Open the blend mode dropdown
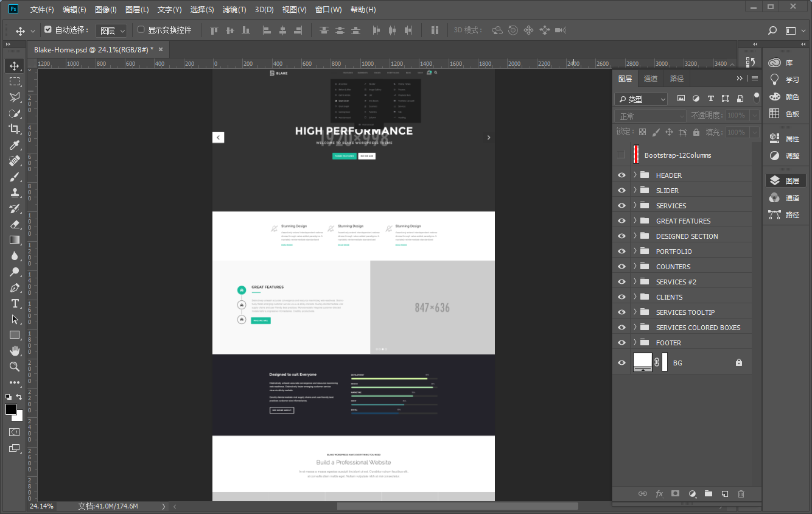Image resolution: width=812 pixels, height=514 pixels. (651, 116)
